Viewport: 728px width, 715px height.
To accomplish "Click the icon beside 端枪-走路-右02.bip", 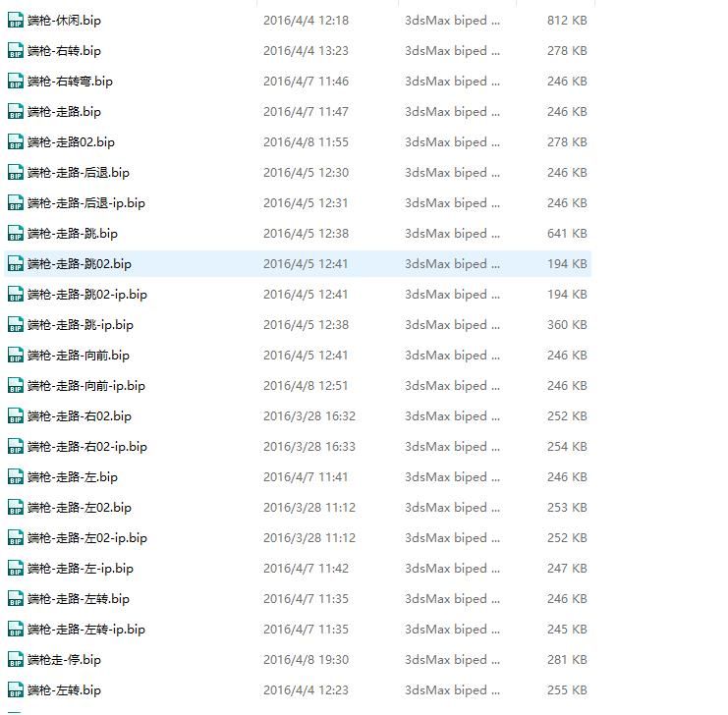I will click(16, 416).
